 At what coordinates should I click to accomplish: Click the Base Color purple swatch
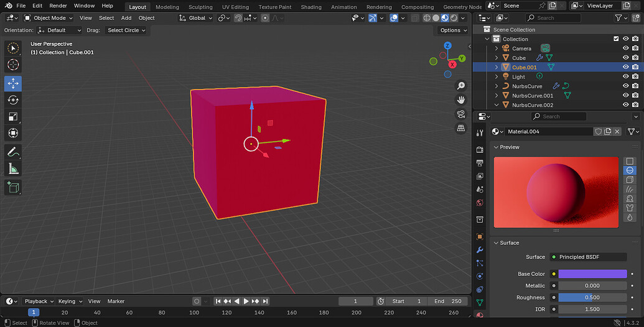pos(592,274)
